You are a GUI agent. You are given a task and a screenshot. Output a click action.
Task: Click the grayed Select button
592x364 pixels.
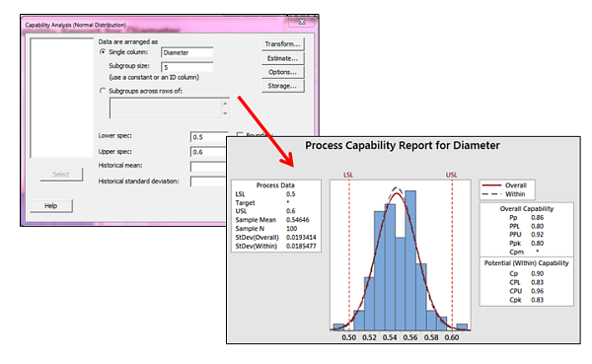tap(61, 174)
